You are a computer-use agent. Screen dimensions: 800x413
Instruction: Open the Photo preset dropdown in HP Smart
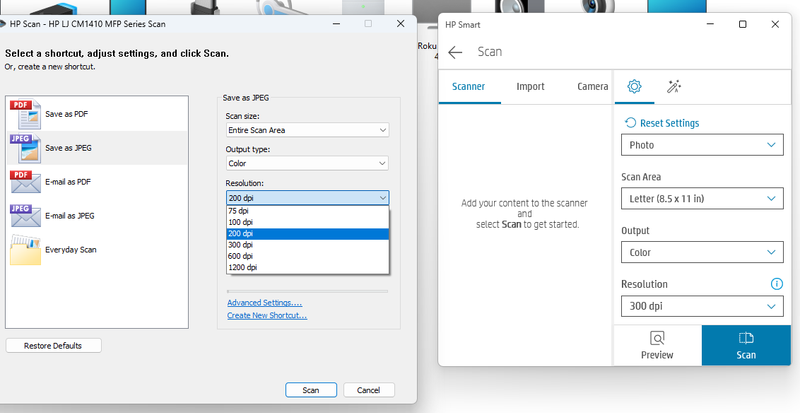[x=702, y=145]
